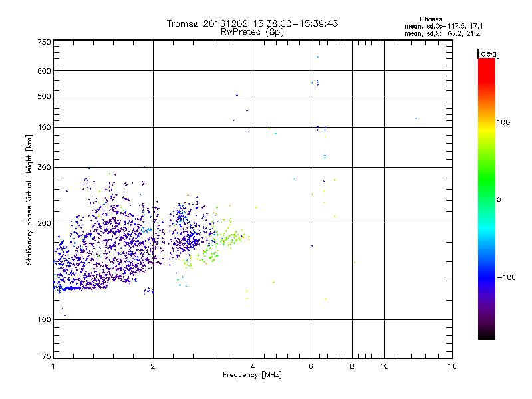Click the y-axis tick label '200'
This screenshot has height=399, width=532.
[x=44, y=223]
